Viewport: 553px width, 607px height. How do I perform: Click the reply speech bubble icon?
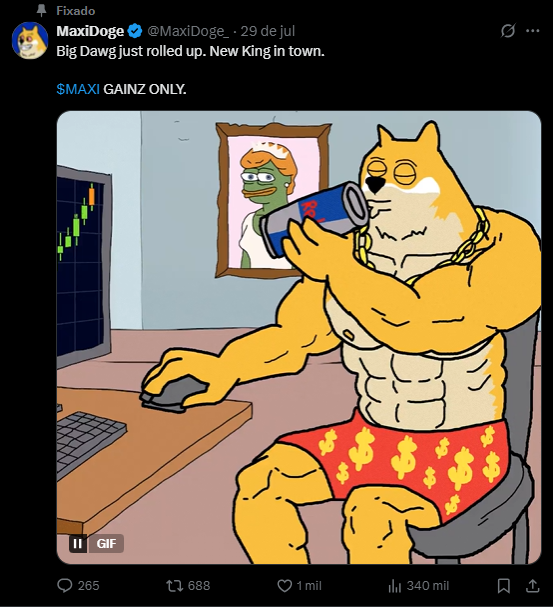65,585
